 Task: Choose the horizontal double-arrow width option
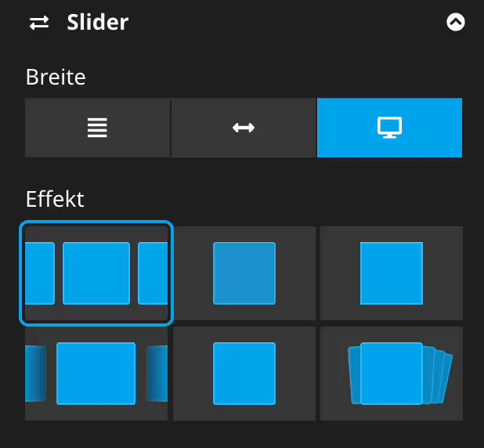click(244, 128)
